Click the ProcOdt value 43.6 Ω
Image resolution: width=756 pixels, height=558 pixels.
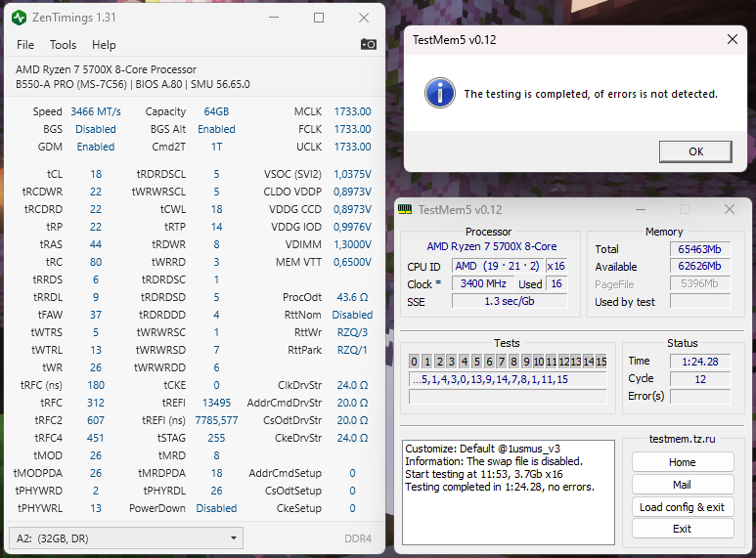click(x=352, y=297)
